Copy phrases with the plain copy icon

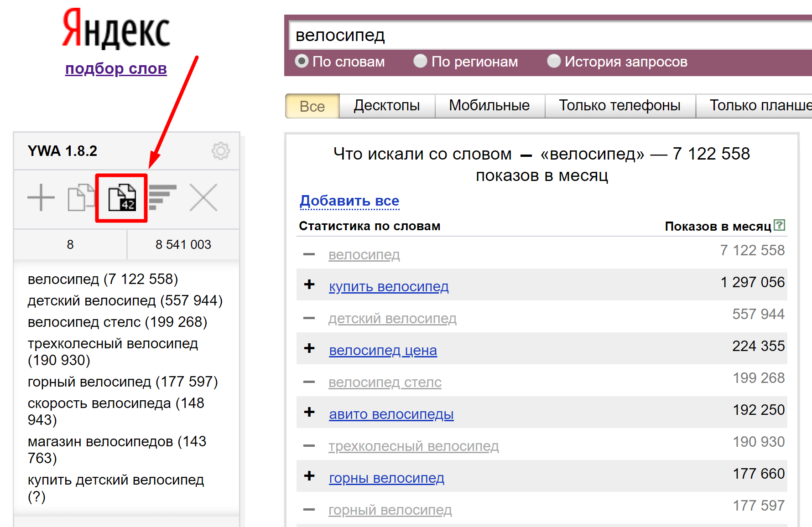point(80,197)
